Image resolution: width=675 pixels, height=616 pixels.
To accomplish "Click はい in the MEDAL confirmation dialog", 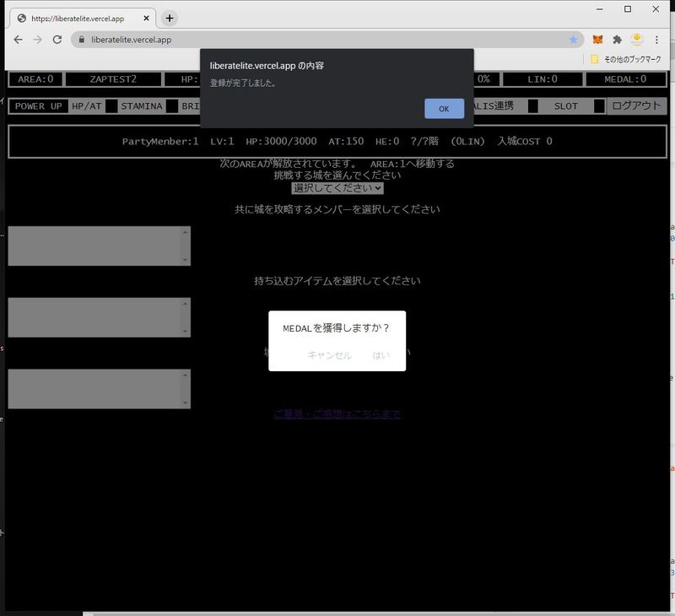I will click(381, 355).
